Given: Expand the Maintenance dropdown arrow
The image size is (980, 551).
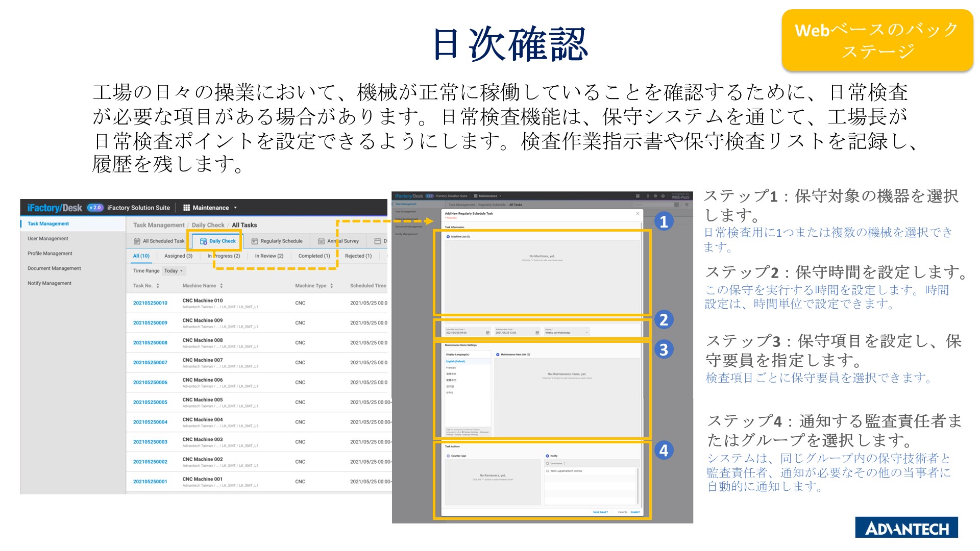Looking at the screenshot, I should (235, 208).
